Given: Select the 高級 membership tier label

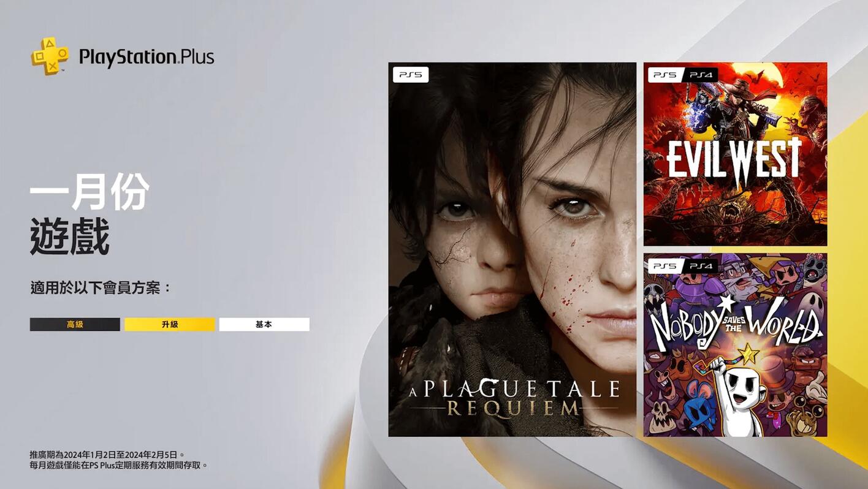Looking at the screenshot, I should point(75,324).
